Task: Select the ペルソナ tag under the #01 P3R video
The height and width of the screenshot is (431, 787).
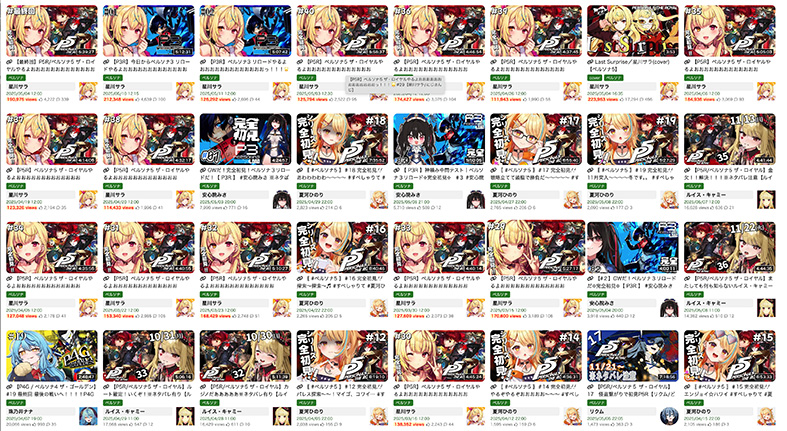Action: (x=113, y=78)
